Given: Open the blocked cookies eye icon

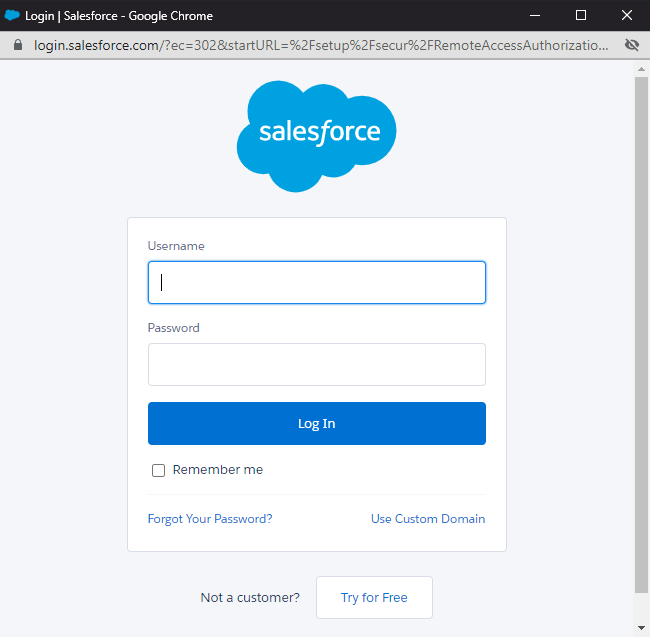Looking at the screenshot, I should [631, 46].
